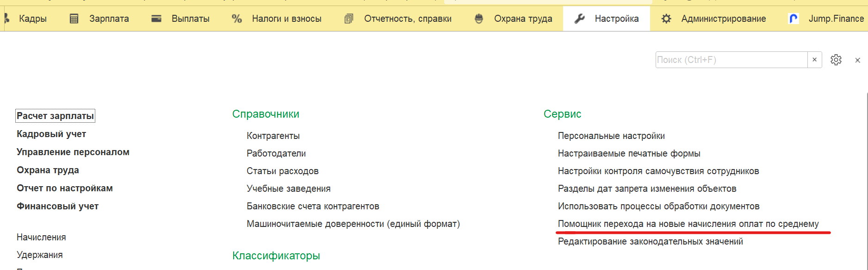
Task: Click the wallet icon beside Выплаты
Action: pyautogui.click(x=156, y=19)
